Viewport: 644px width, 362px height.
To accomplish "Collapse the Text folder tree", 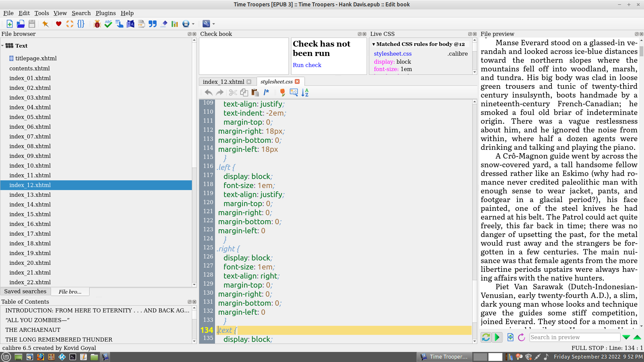I will (x=3, y=46).
